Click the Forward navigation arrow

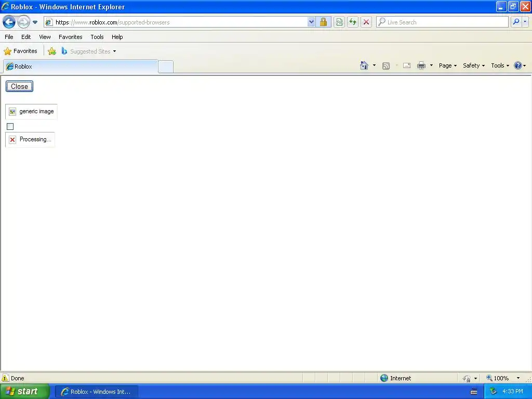(23, 22)
